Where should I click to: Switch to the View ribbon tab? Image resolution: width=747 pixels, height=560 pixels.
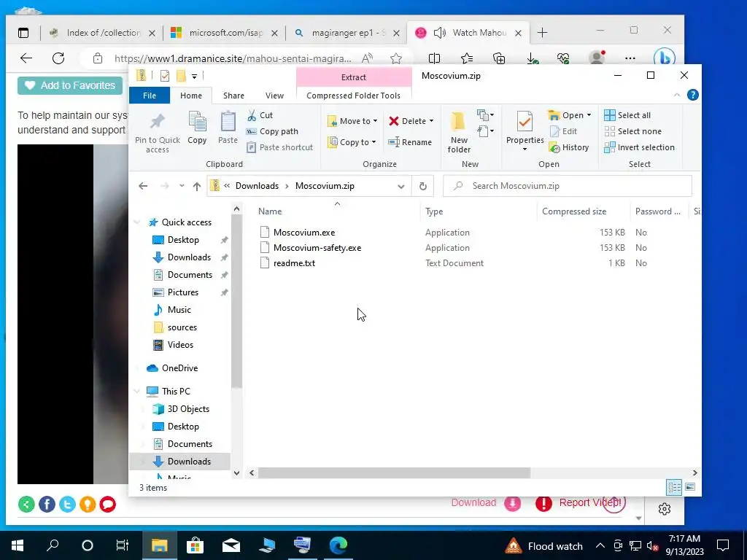[x=274, y=96]
